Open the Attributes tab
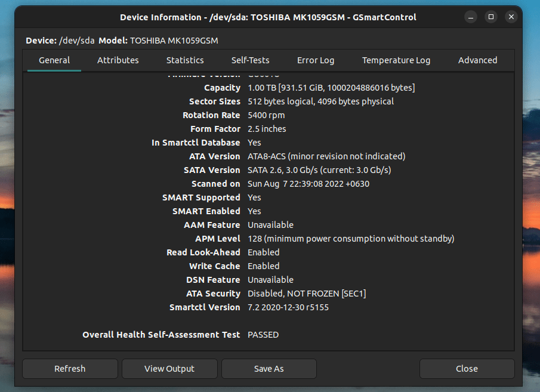 coord(118,60)
